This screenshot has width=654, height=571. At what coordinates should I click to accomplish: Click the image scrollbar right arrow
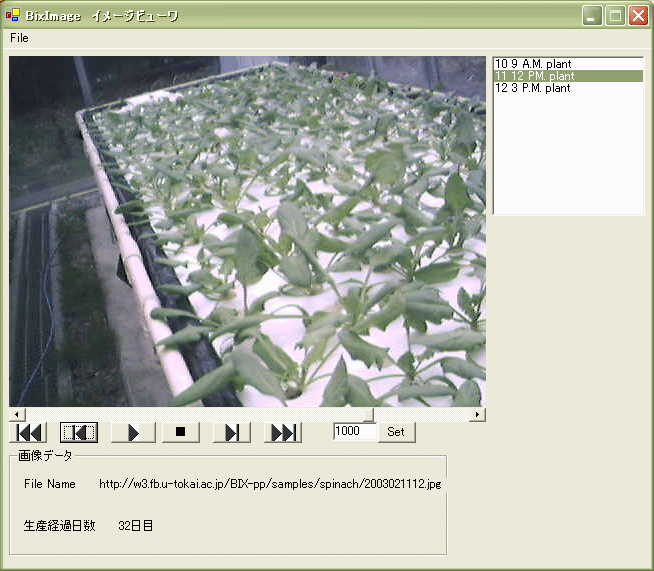478,414
